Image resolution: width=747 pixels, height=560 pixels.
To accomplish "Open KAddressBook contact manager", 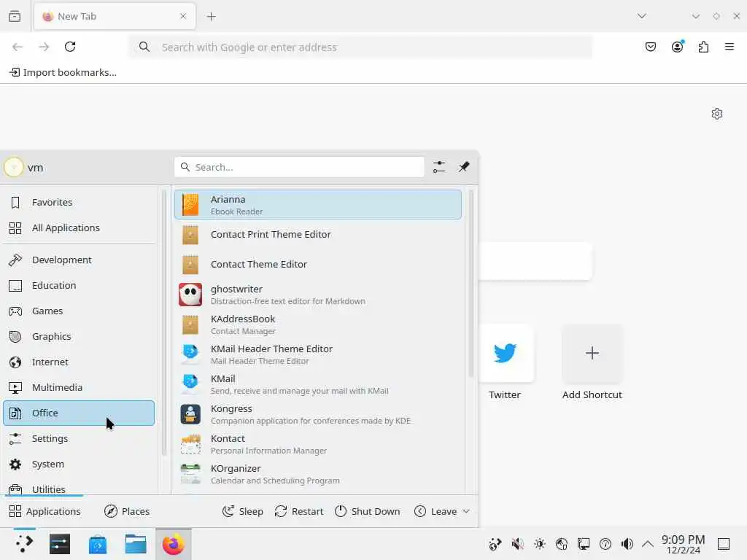I will click(318, 324).
